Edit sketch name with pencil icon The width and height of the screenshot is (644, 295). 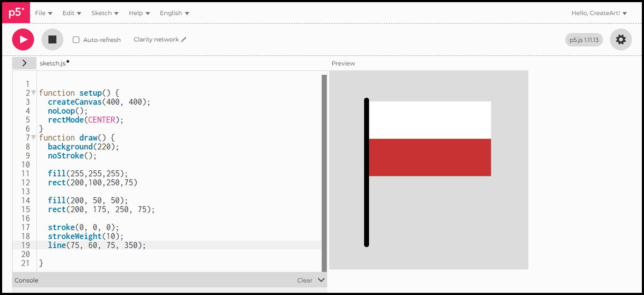point(184,39)
